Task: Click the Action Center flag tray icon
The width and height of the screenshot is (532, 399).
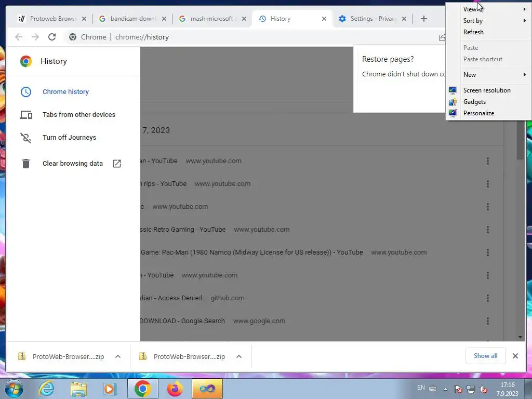Action: pos(458,389)
